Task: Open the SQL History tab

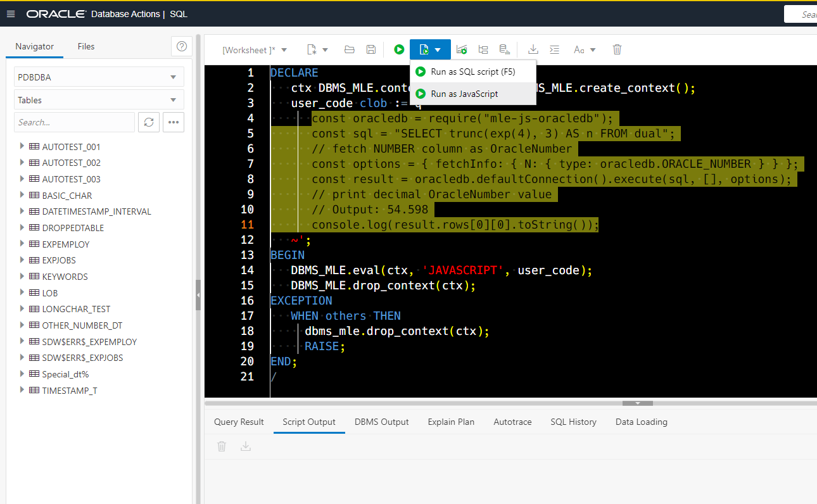Action: (573, 422)
